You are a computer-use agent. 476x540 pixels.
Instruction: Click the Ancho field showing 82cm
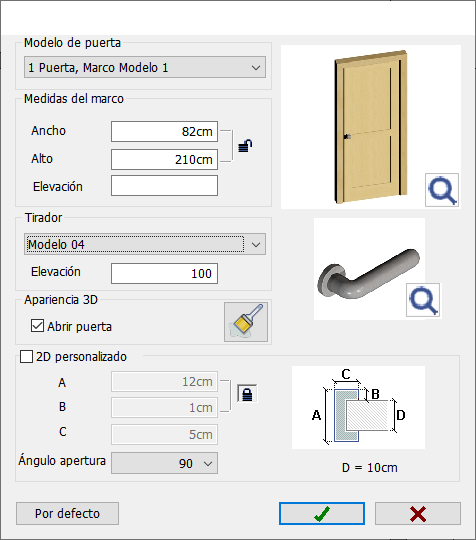pos(164,131)
